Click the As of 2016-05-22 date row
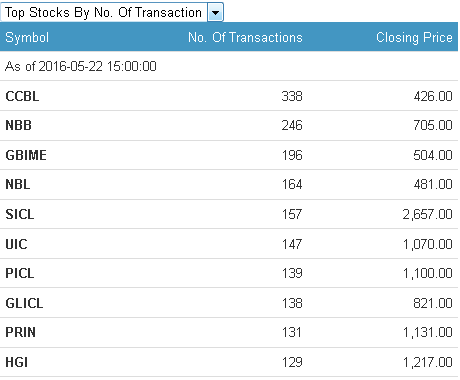460x380 pixels. point(229,66)
